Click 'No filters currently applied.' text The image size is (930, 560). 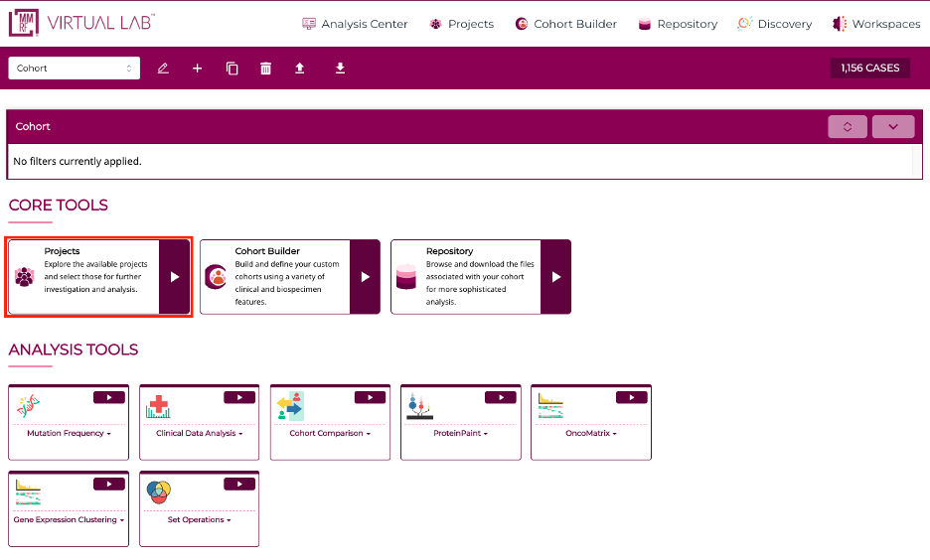(x=77, y=161)
